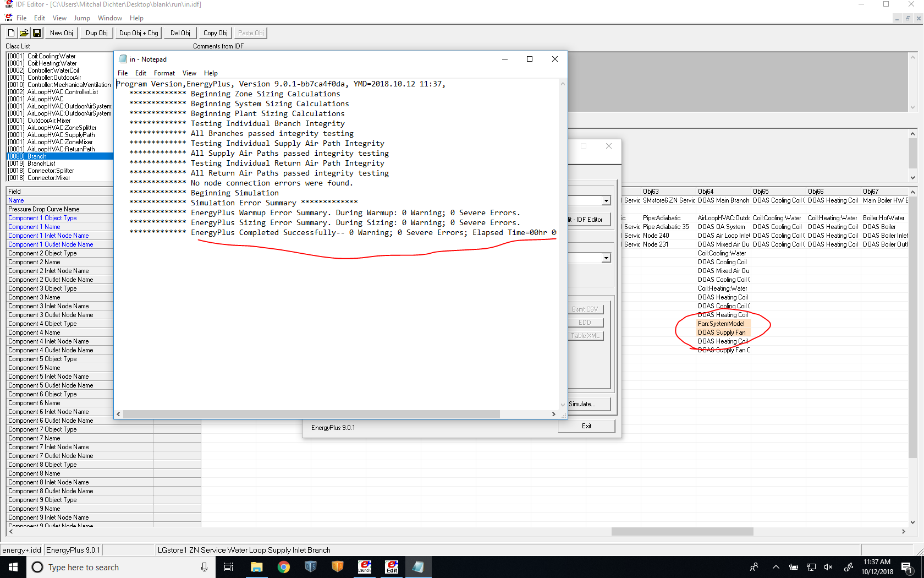Open Notepad's File menu
924x578 pixels.
tap(123, 73)
